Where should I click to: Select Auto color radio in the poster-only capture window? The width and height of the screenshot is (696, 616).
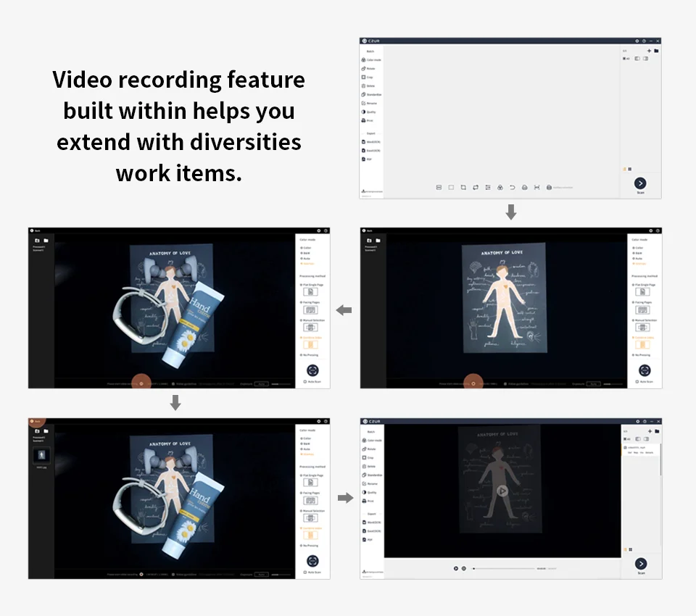point(637,259)
